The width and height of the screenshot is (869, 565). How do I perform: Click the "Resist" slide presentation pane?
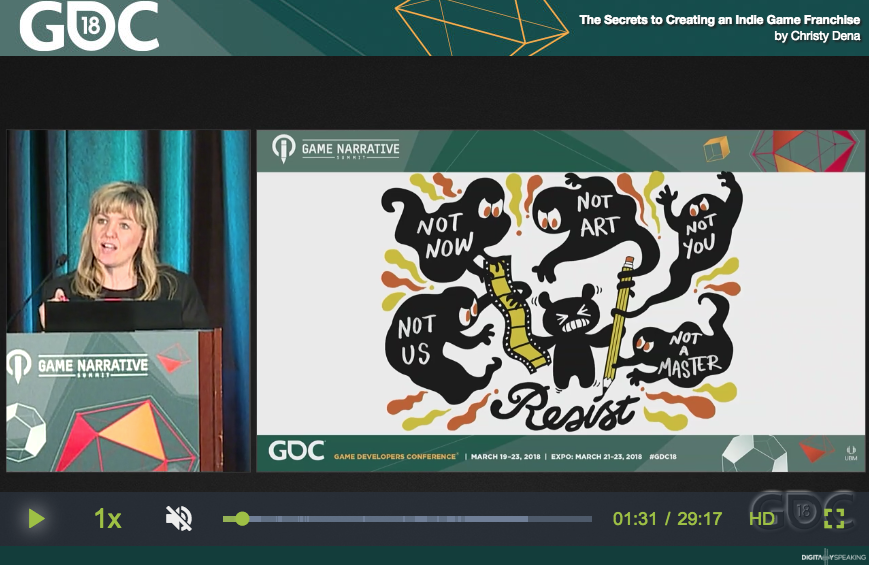point(560,301)
